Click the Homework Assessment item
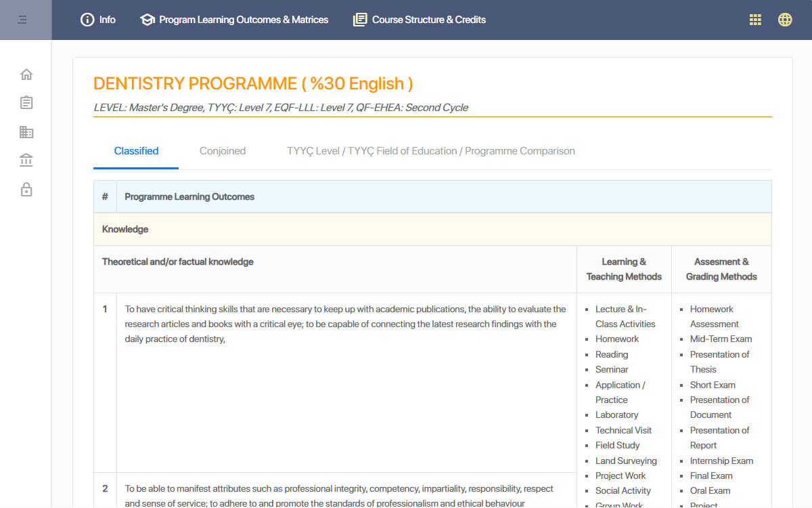Image resolution: width=812 pixels, height=508 pixels. click(715, 316)
